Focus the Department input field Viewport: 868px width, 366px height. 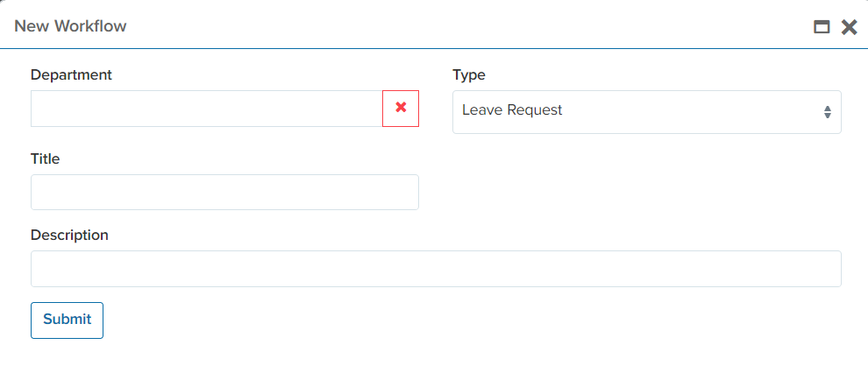(x=206, y=109)
